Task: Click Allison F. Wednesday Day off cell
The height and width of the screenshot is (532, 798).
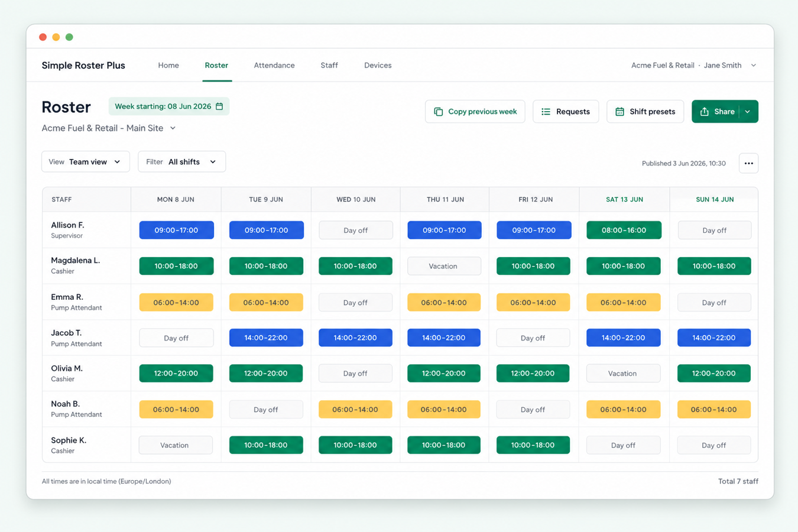Action: [355, 231]
